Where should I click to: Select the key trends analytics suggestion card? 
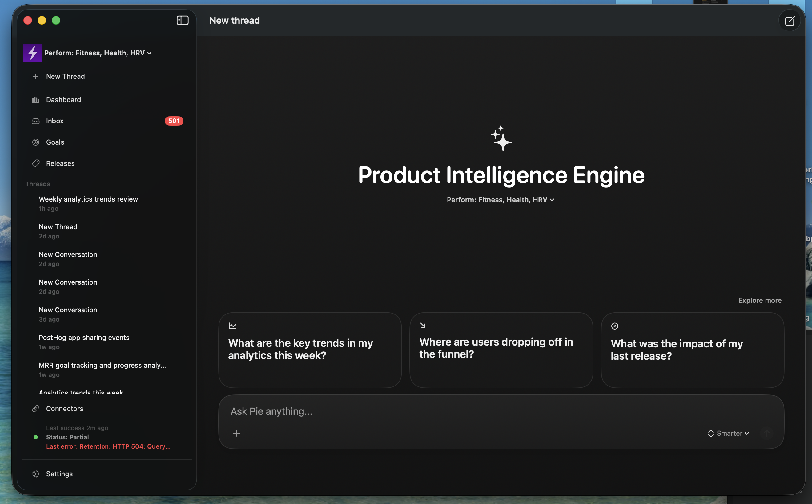(x=310, y=350)
